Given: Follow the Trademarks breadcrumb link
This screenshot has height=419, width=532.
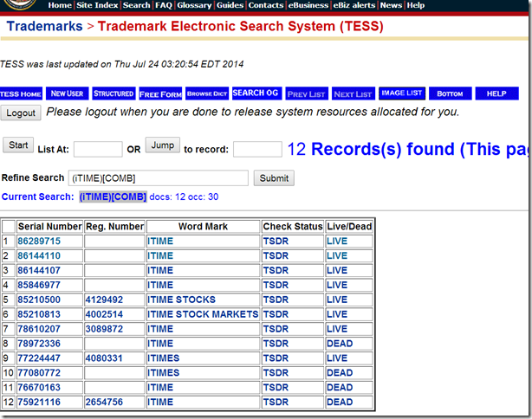Looking at the screenshot, I should click(x=44, y=26).
